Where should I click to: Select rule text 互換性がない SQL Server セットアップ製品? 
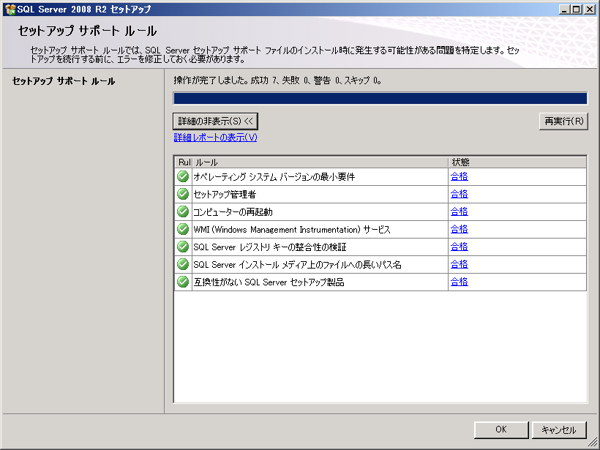pyautogui.click(x=269, y=282)
